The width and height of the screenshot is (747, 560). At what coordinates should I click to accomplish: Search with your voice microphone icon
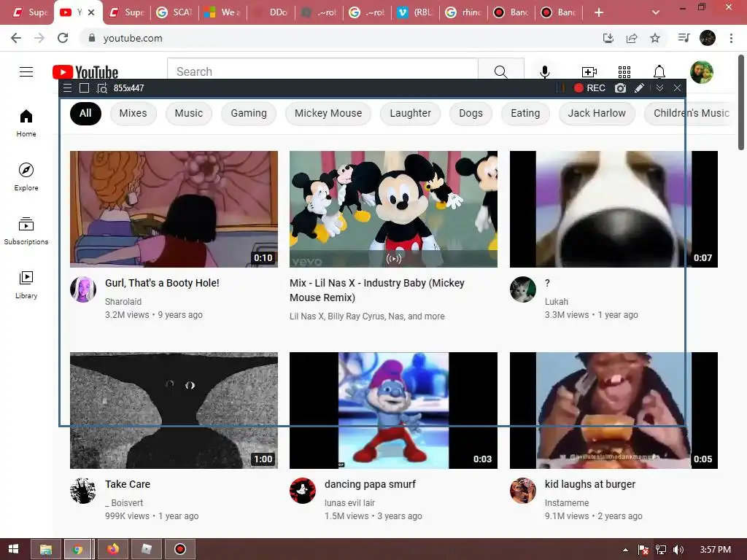coord(544,72)
